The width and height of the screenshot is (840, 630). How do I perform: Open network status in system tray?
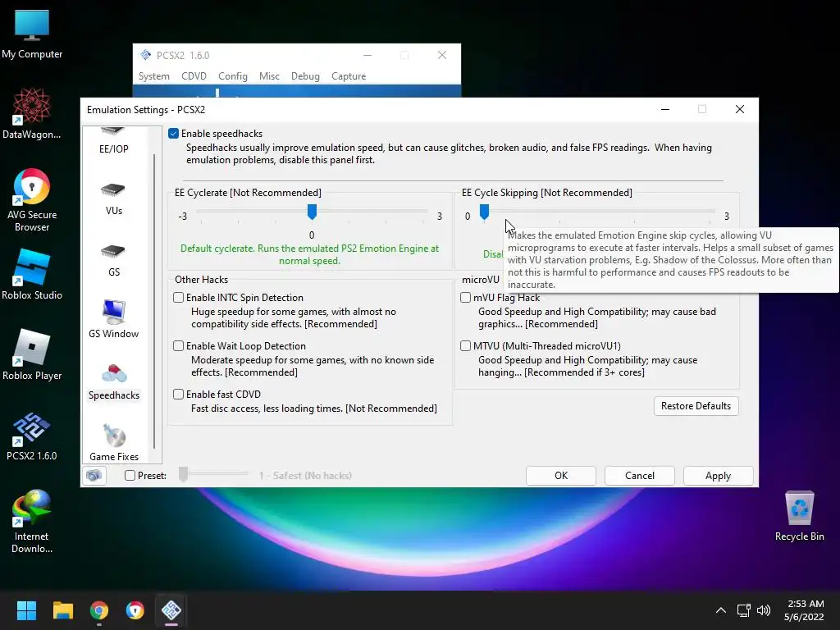pyautogui.click(x=743, y=610)
